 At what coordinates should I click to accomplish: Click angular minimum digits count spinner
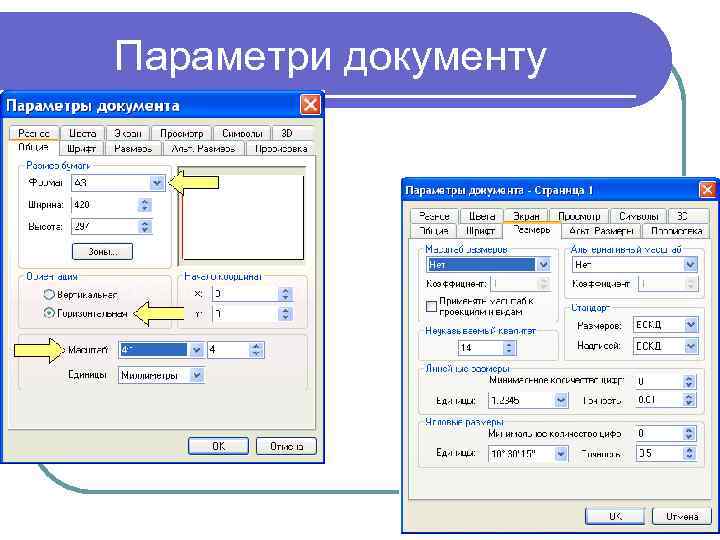(688, 433)
